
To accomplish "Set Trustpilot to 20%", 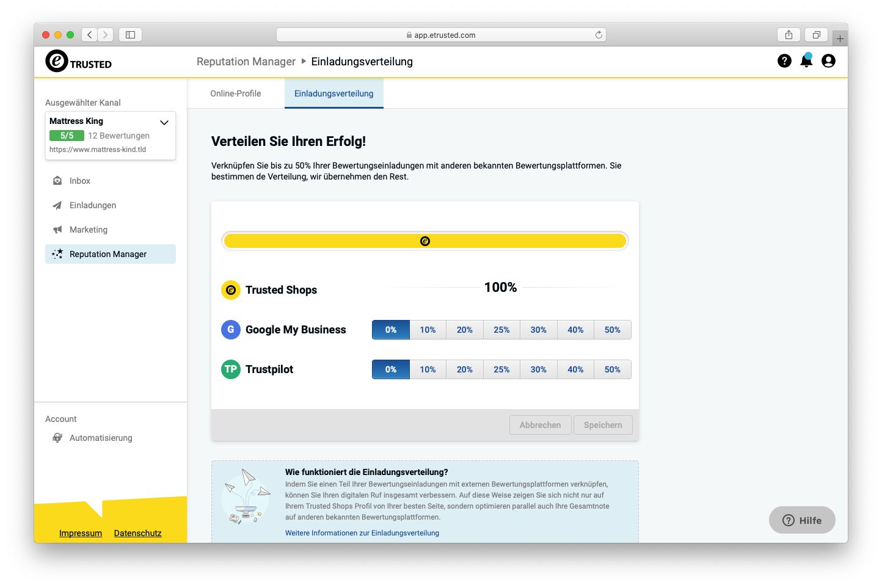I will 465,369.
